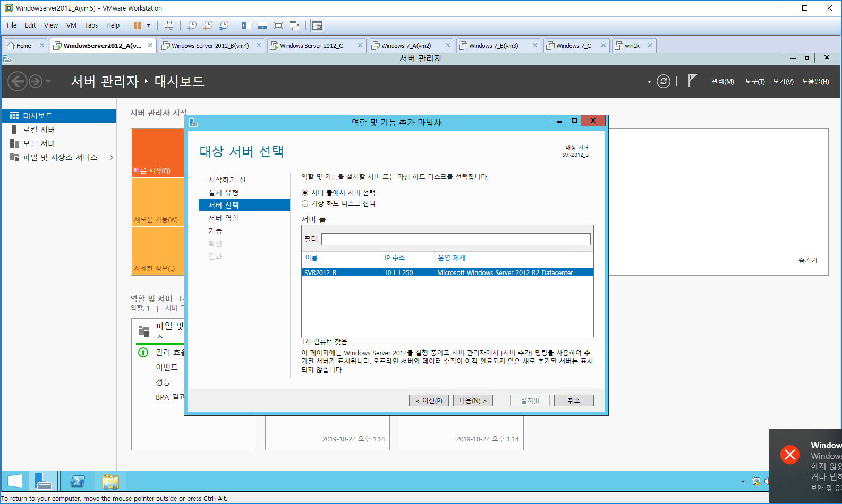The height and width of the screenshot is (504, 842).
Task: Open the VM menu
Action: click(x=71, y=25)
